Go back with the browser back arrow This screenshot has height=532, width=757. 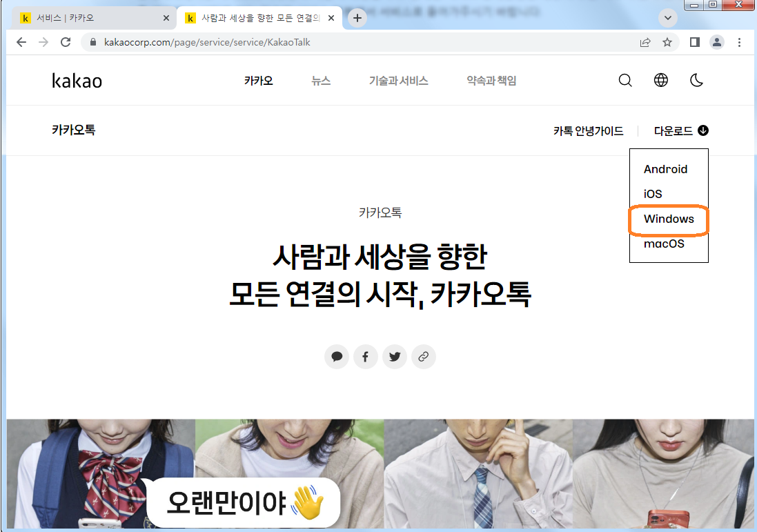point(21,43)
